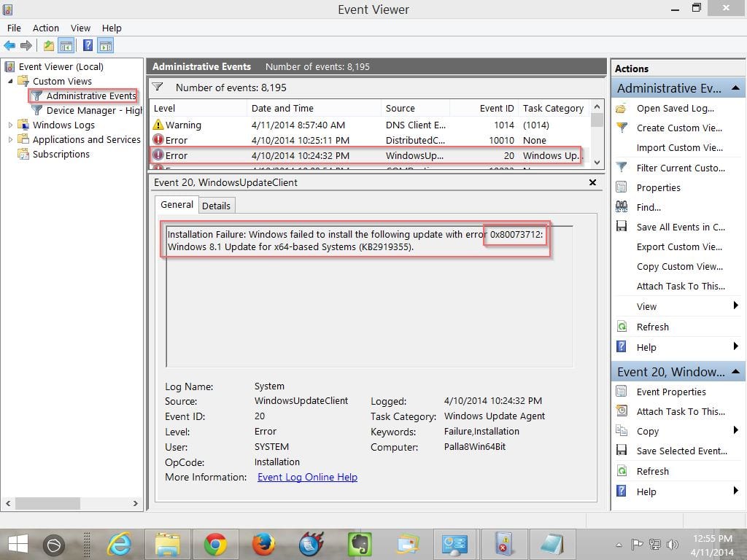This screenshot has width=747, height=560.
Task: Click the Create Custom View funnel icon
Action: point(622,128)
